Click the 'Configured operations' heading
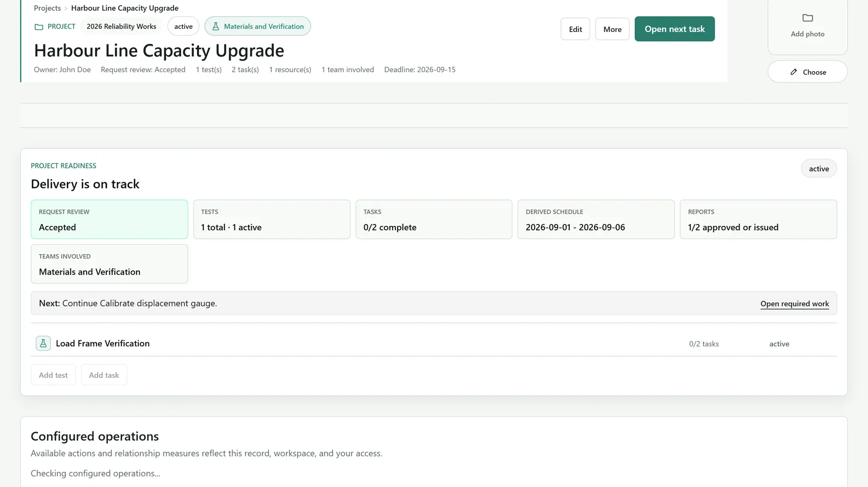Screen dimensions: 868x487 click(x=95, y=437)
